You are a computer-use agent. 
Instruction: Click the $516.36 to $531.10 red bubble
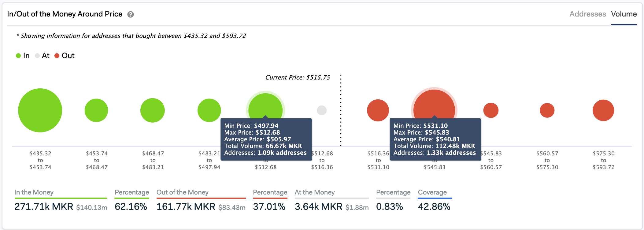coord(378,110)
